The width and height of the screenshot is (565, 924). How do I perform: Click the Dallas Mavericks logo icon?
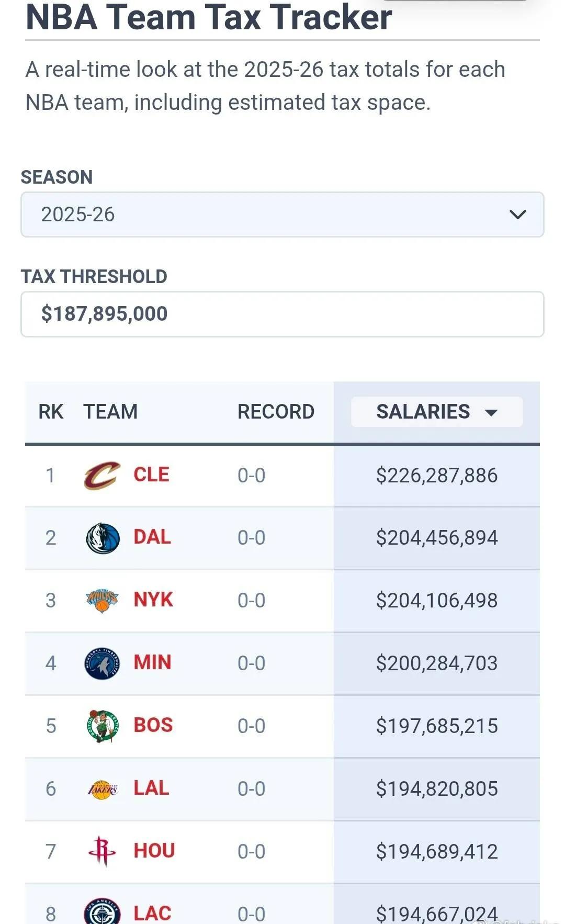click(x=103, y=538)
